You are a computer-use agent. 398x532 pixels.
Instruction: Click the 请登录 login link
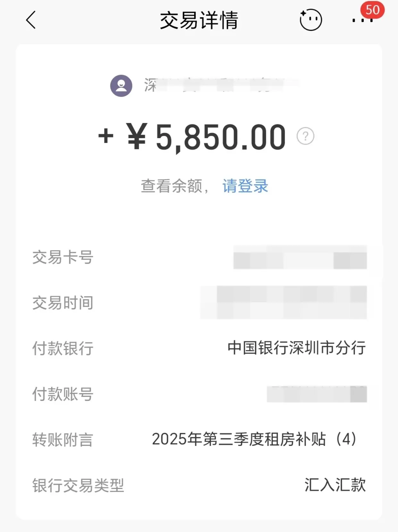click(x=245, y=186)
